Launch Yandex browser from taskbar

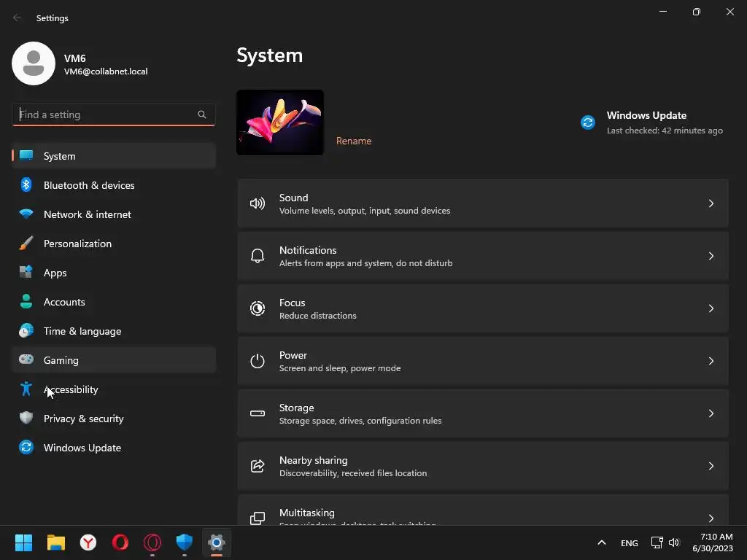(x=88, y=542)
